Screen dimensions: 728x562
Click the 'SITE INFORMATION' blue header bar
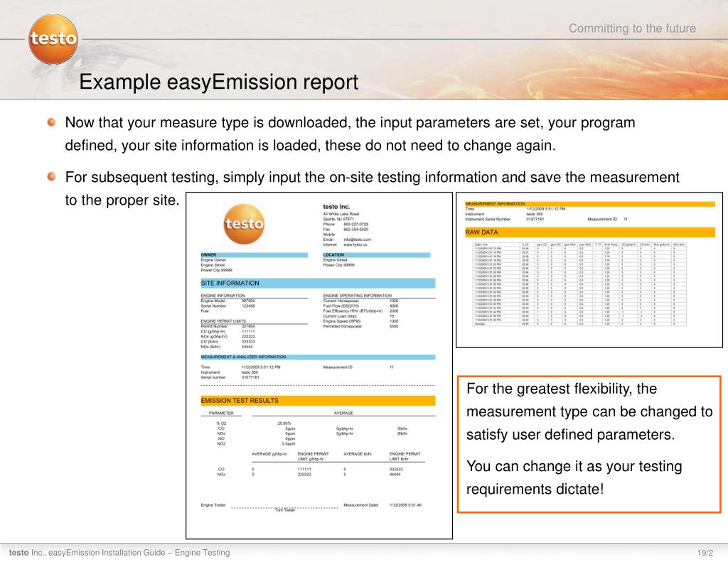318,283
